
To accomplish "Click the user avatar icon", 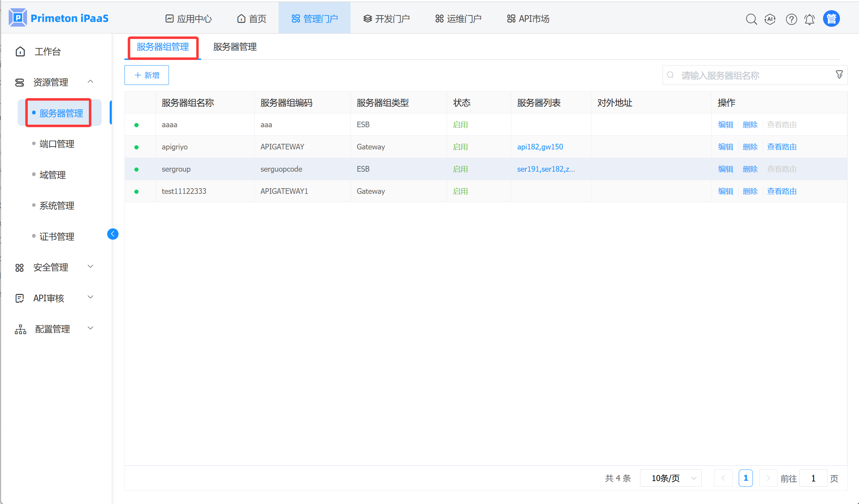I will point(831,19).
